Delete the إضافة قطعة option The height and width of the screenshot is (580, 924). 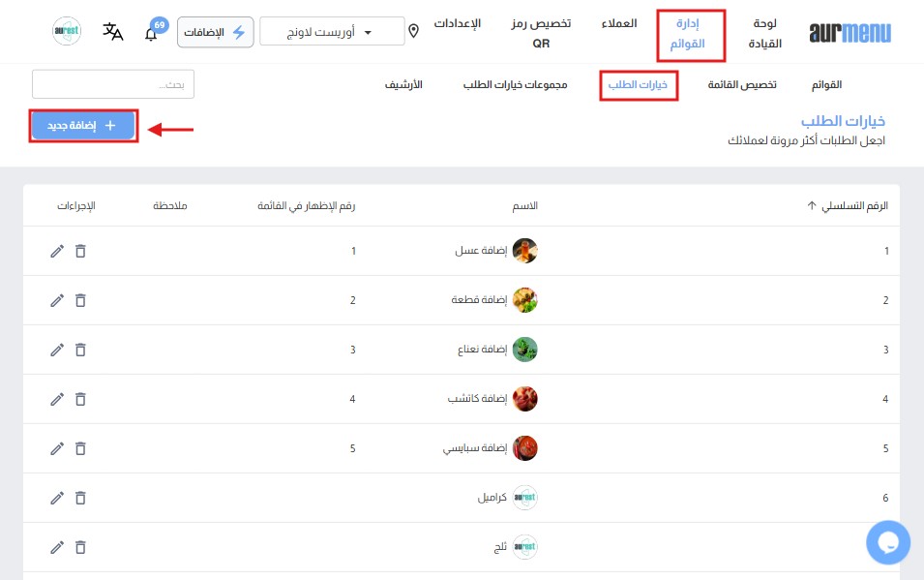80,300
